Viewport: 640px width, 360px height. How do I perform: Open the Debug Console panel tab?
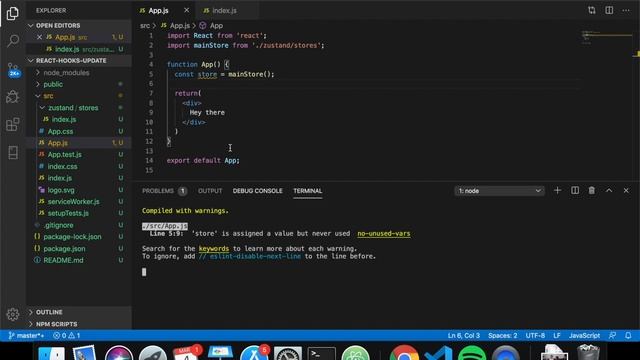coord(258,191)
